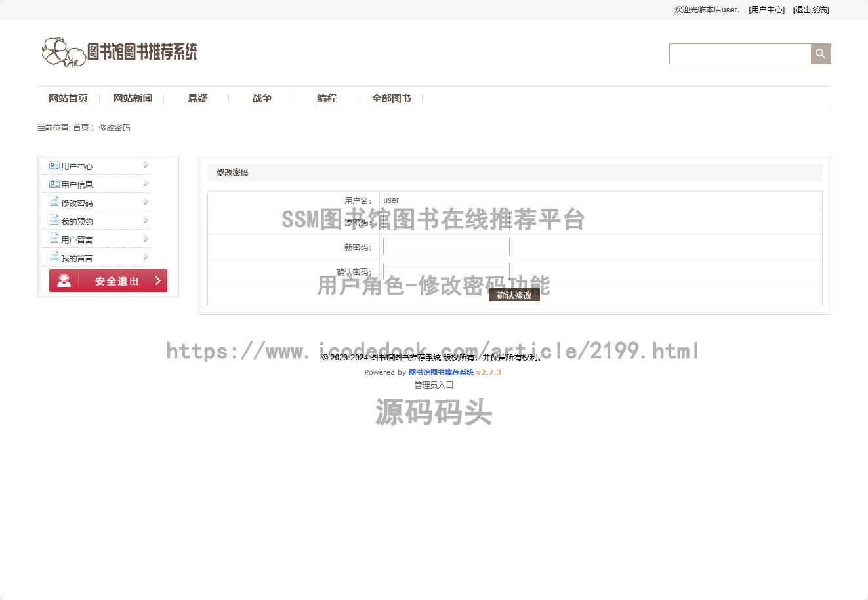Open the 网站新闻 navigation item
This screenshot has width=868, height=600.
(133, 98)
